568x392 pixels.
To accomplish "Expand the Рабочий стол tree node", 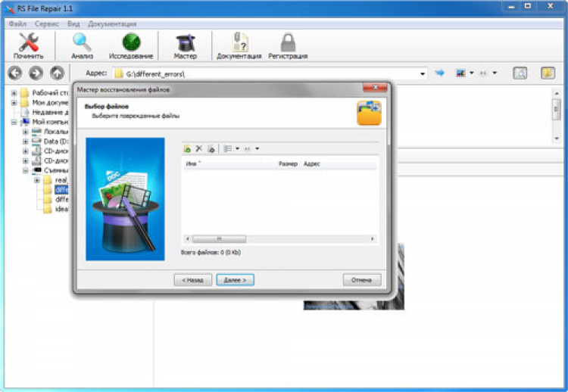I will tap(14, 93).
